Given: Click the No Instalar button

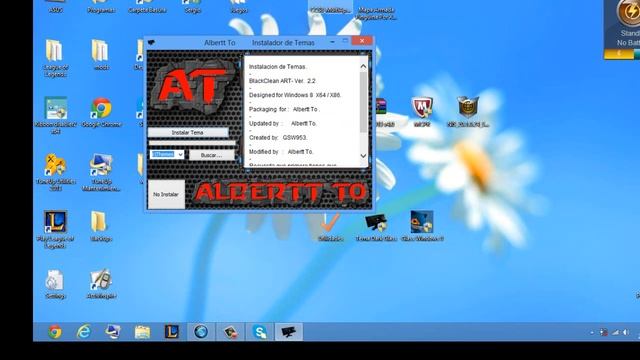Looking at the screenshot, I should tap(166, 194).
